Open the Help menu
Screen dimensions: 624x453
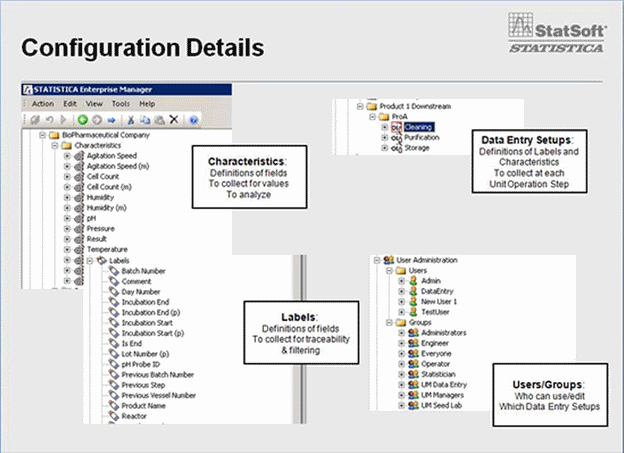147,104
